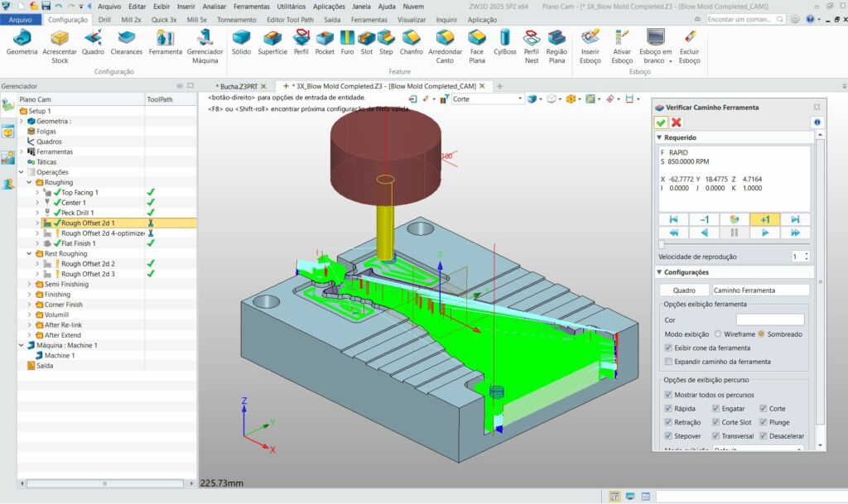Play the toolpath simulation forward

(x=764, y=233)
